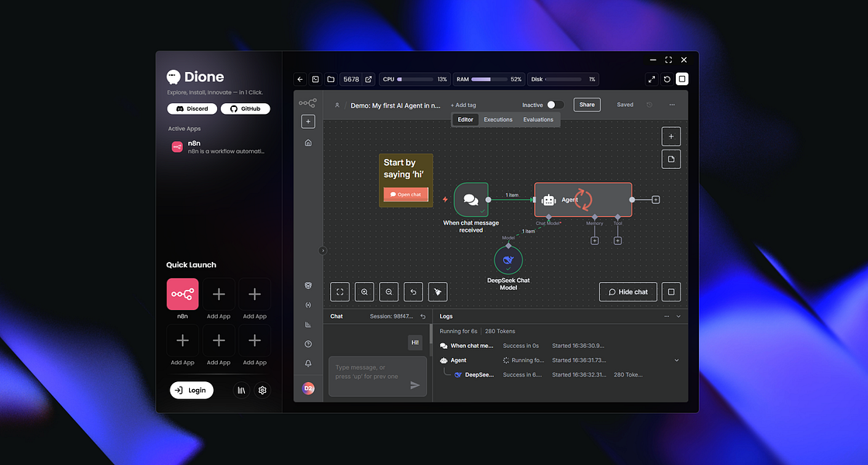868x465 pixels.
Task: Open the Insights chart icon in sidebar
Action: [x=308, y=325]
